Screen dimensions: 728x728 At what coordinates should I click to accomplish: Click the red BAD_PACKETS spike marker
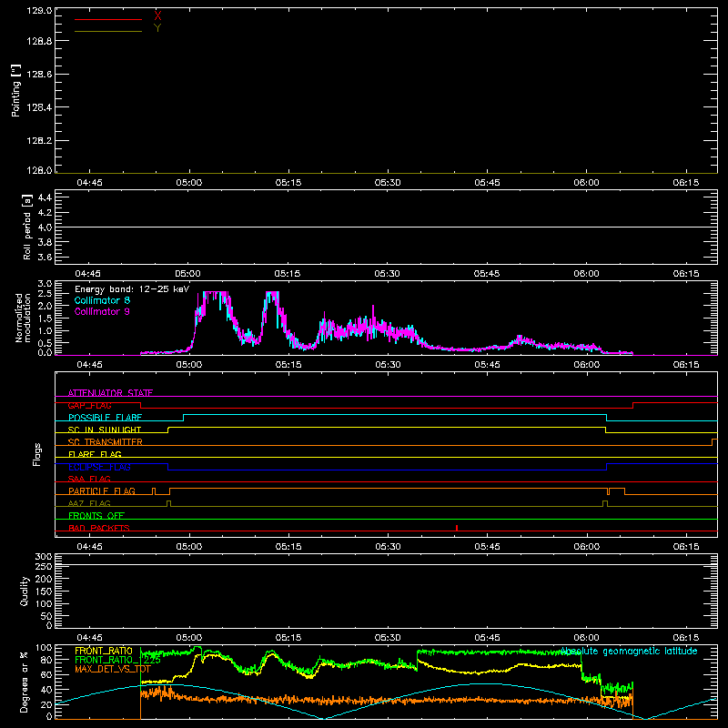[x=457, y=528]
